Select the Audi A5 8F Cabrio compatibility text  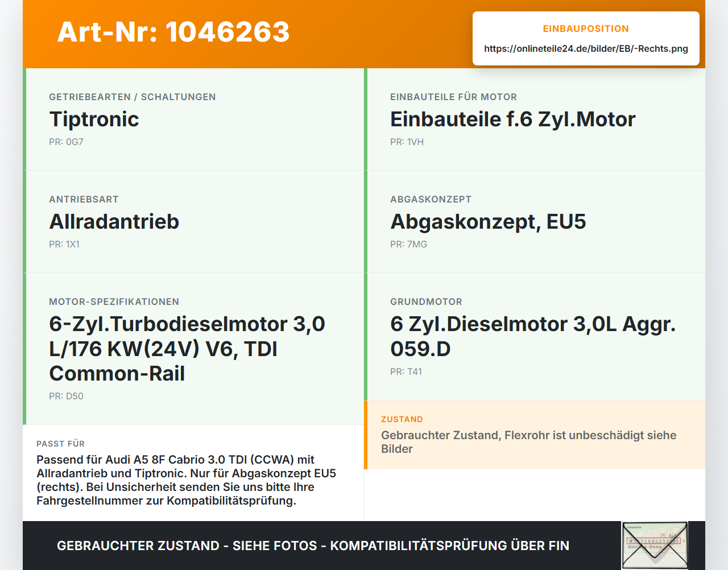point(186,480)
